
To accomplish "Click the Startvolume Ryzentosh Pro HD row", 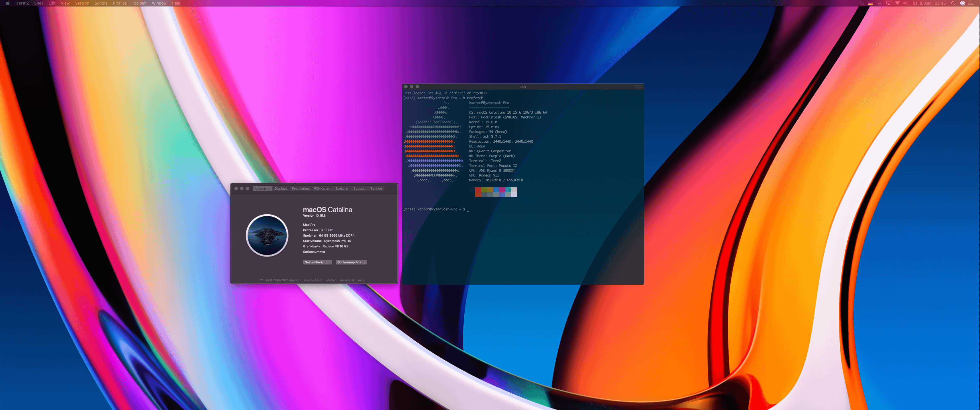I will 327,241.
